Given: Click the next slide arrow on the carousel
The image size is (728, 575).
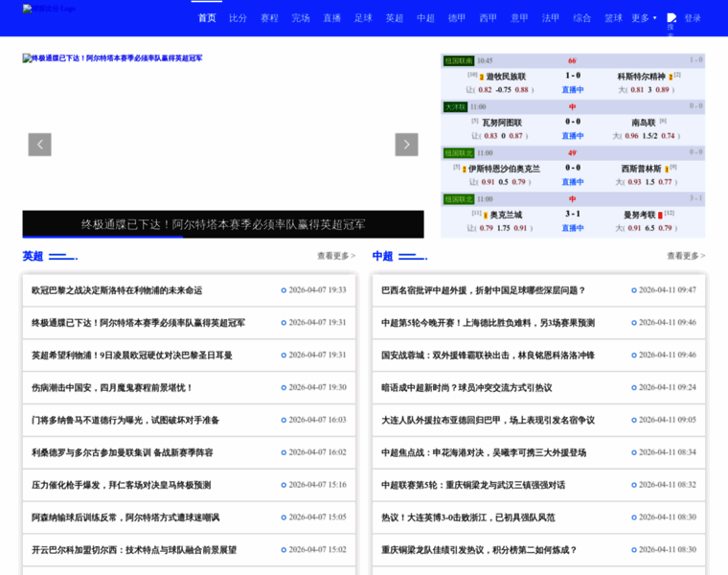Looking at the screenshot, I should [406, 145].
